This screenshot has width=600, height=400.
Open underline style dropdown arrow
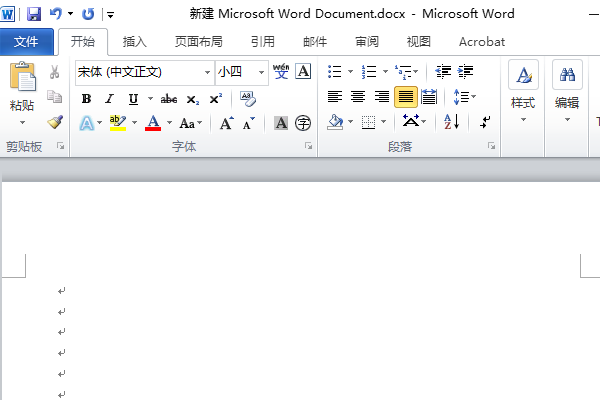click(150, 99)
